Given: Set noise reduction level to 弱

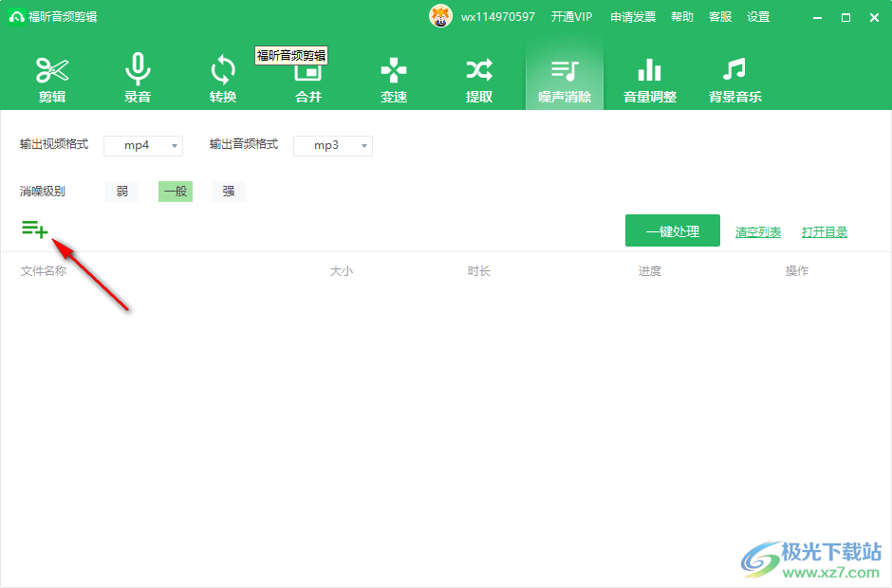Looking at the screenshot, I should coord(122,192).
